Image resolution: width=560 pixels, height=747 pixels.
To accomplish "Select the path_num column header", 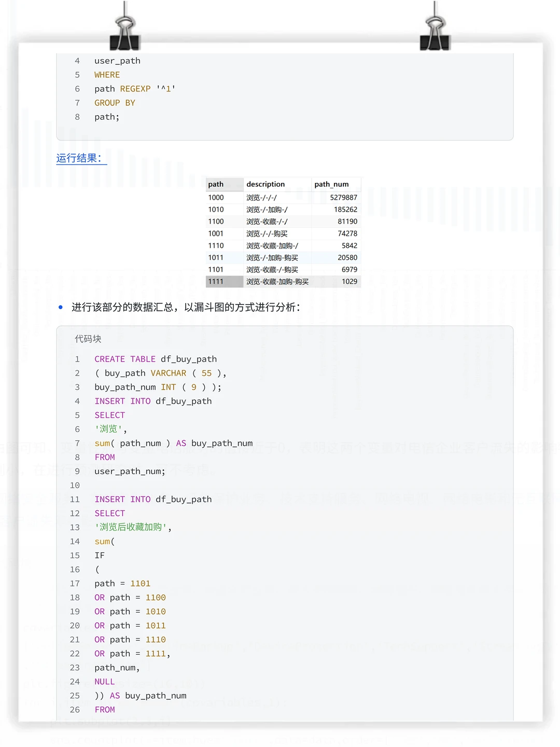I will tap(332, 184).
